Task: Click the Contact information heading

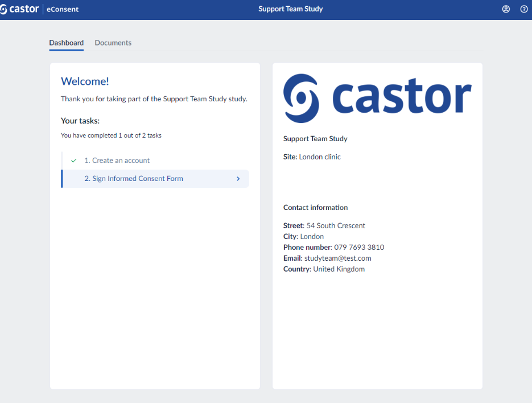Action: 315,207
